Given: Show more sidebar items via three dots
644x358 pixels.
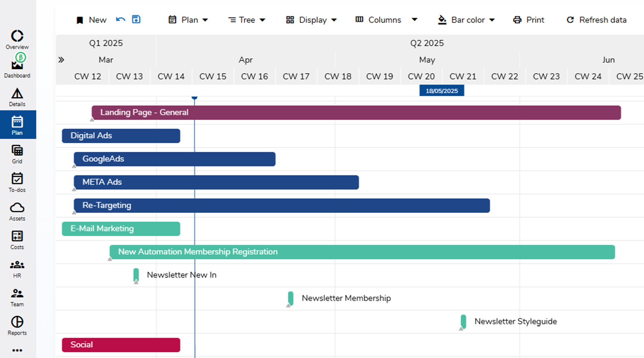Looking at the screenshot, I should 17,350.
